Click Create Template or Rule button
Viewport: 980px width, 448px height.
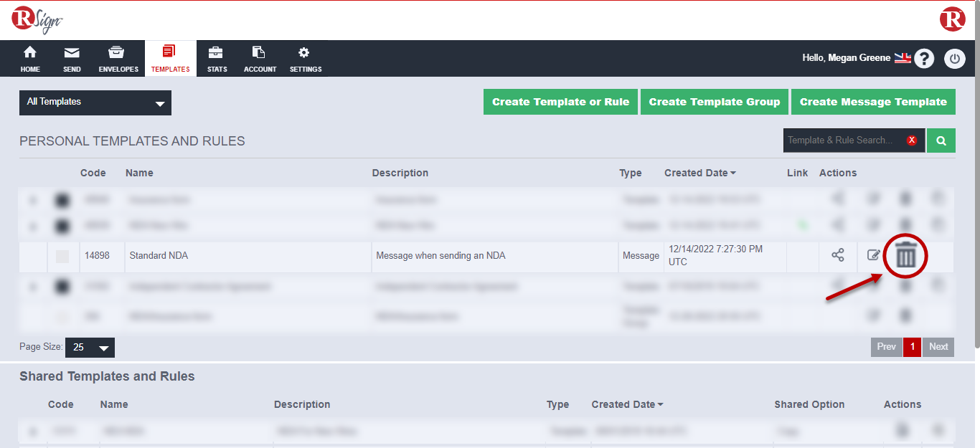click(x=560, y=102)
